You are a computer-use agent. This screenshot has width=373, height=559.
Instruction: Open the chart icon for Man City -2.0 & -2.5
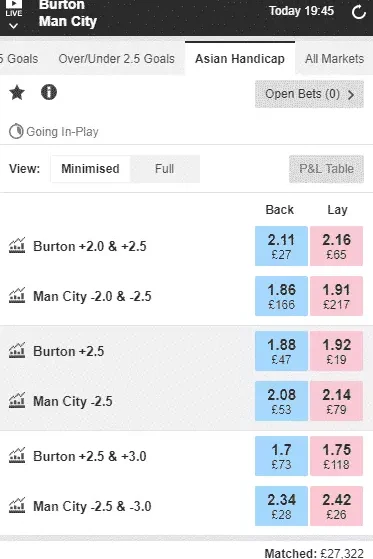pyautogui.click(x=17, y=296)
